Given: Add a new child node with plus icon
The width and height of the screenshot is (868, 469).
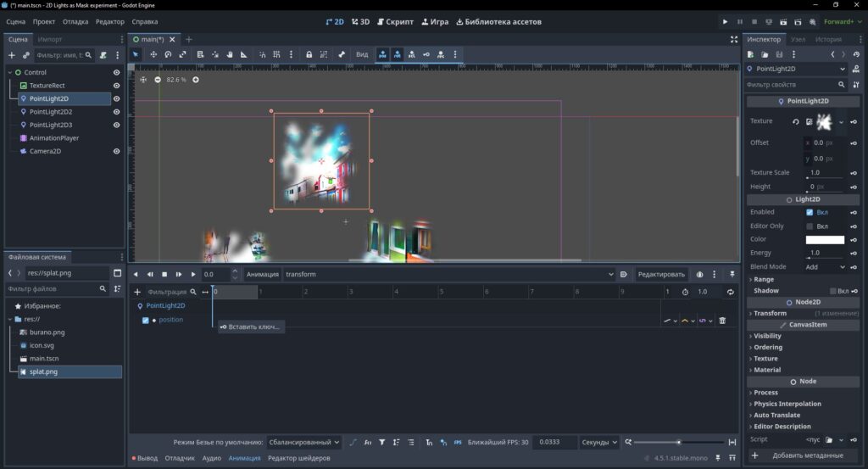Looking at the screenshot, I should tap(11, 55).
